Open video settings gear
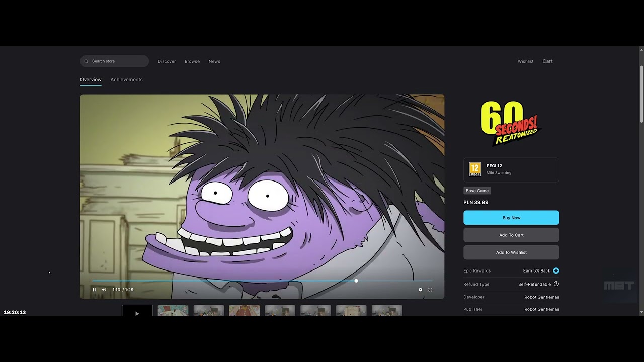This screenshot has width=644, height=362. coord(421,290)
